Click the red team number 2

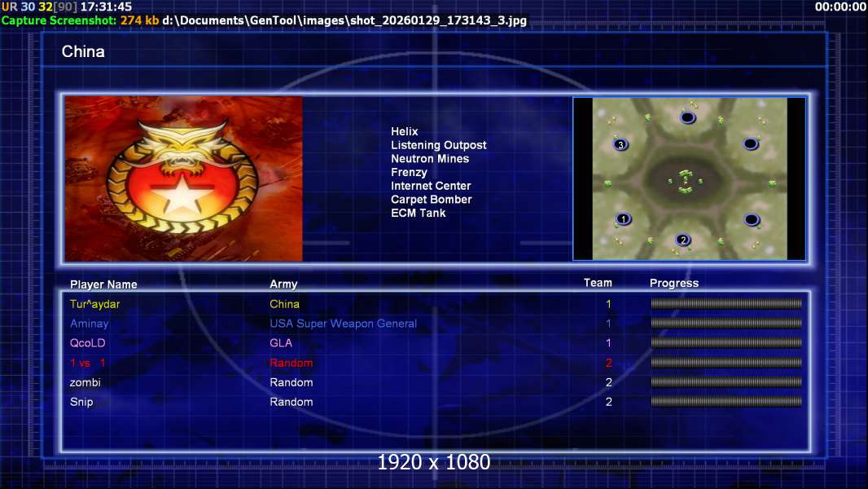[x=608, y=363]
